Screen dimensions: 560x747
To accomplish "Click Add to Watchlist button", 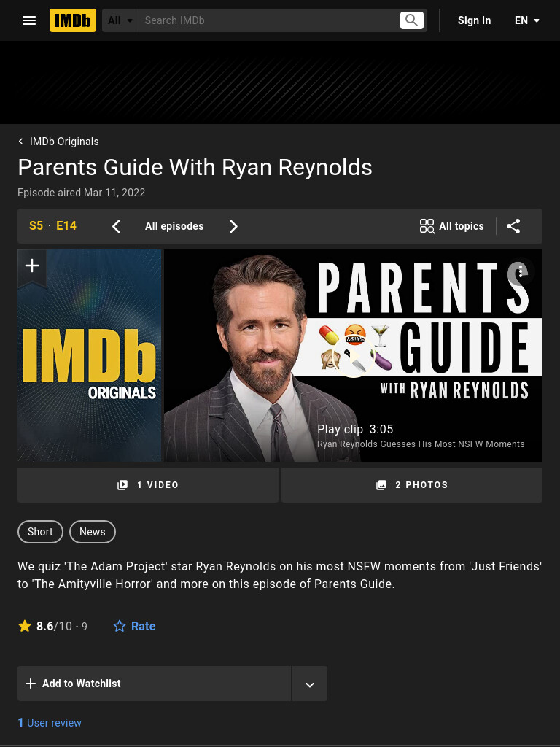I will coord(155,684).
